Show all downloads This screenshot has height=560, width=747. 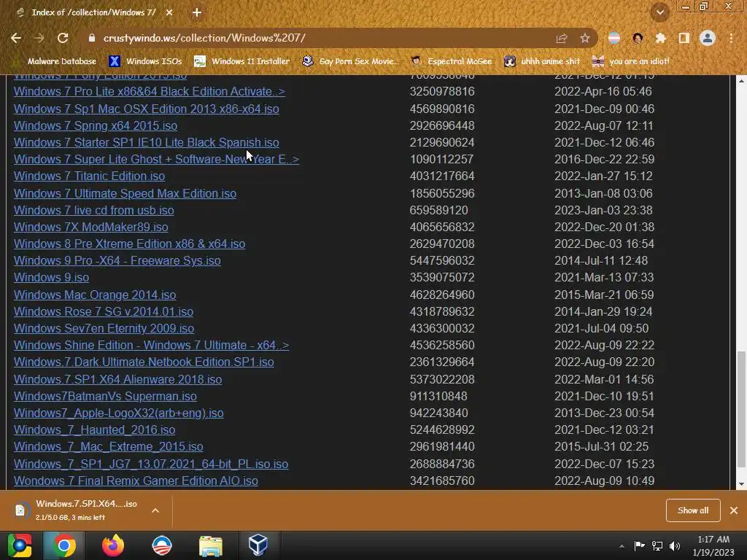693,510
